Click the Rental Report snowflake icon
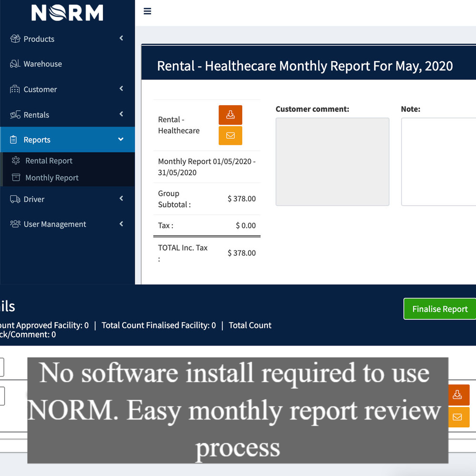The image size is (476, 476). (16, 161)
